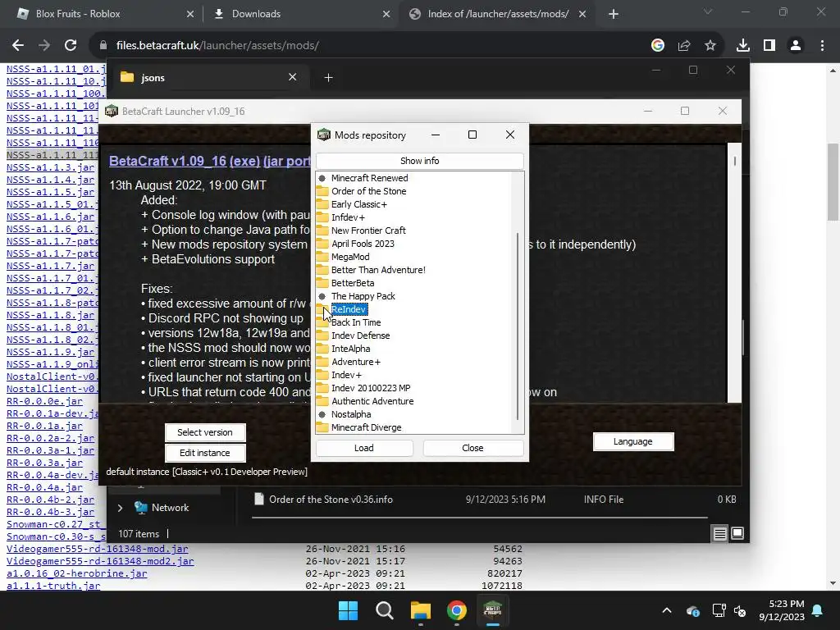Viewport: 840px width, 630px height.
Task: Switch Explorer to large icons view
Action: pos(737,533)
